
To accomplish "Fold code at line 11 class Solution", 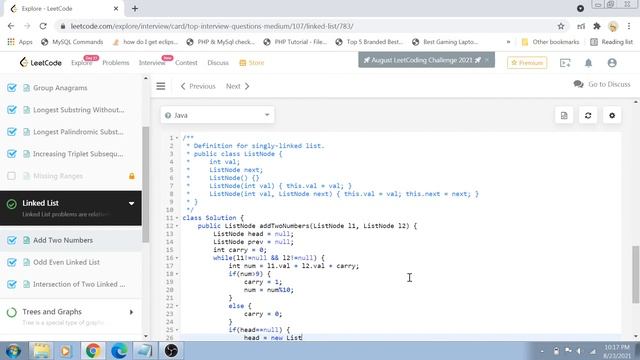I will click(x=177, y=218).
